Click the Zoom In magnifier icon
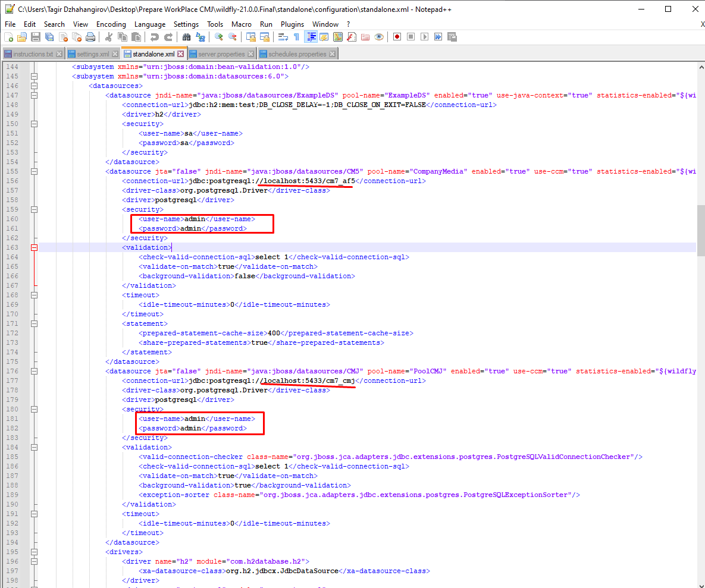Image resolution: width=705 pixels, height=588 pixels. tap(219, 37)
